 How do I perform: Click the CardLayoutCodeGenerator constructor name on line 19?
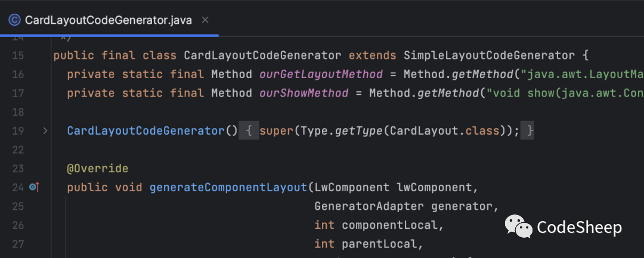[x=146, y=131]
